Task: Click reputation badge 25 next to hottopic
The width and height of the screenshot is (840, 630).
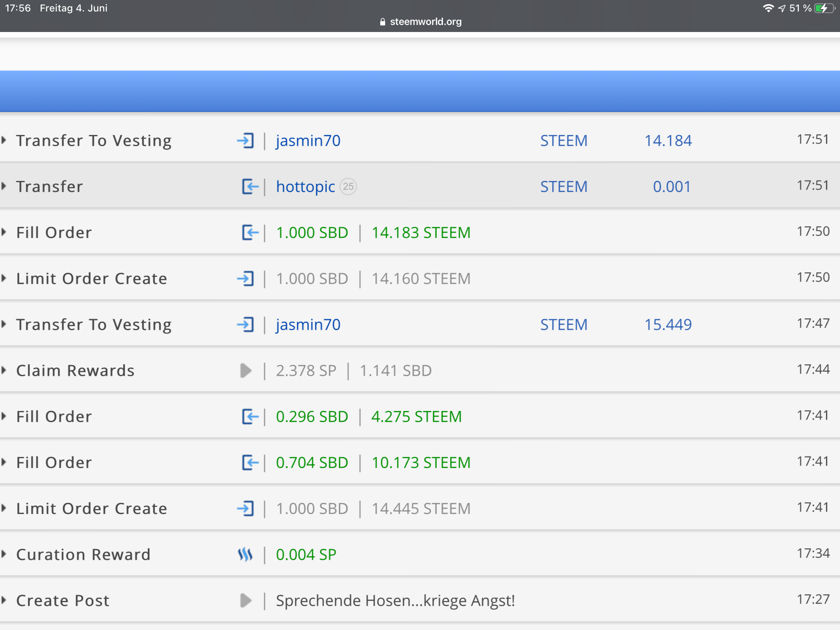Action: [348, 187]
